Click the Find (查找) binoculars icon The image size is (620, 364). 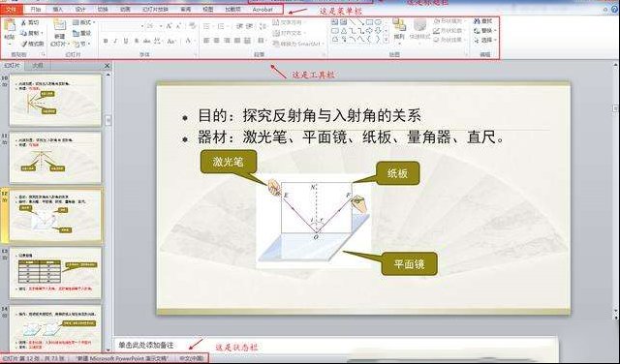pyautogui.click(x=477, y=21)
